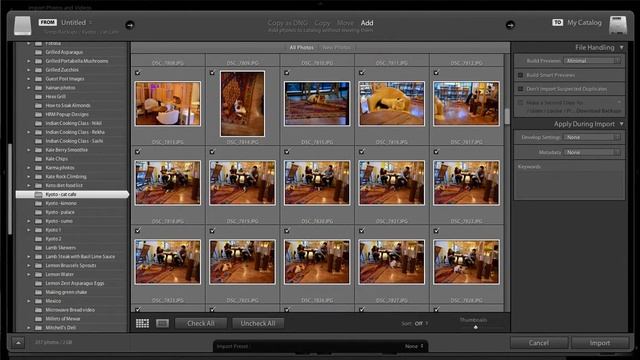Uncheck first photo checkbox in second row

pos(138,152)
